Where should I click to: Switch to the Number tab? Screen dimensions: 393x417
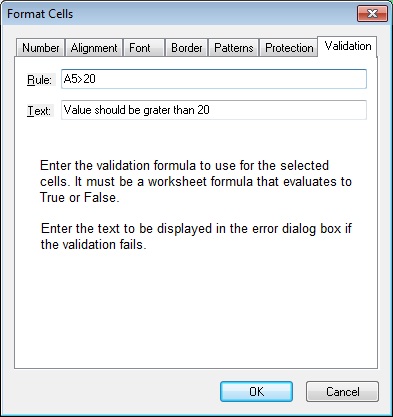[40, 48]
